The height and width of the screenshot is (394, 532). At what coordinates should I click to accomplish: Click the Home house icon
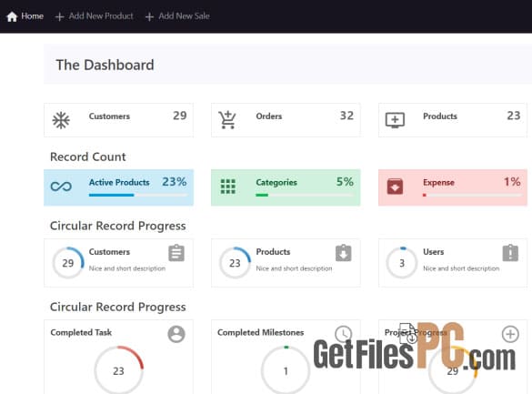pyautogui.click(x=12, y=16)
